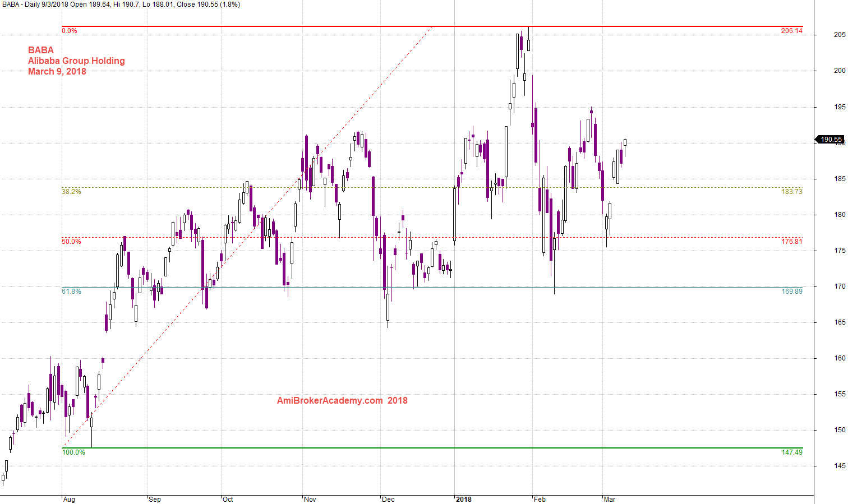Image resolution: width=848 pixels, height=504 pixels.
Task: Click the 175 tick on price axis
Action: pos(840,251)
